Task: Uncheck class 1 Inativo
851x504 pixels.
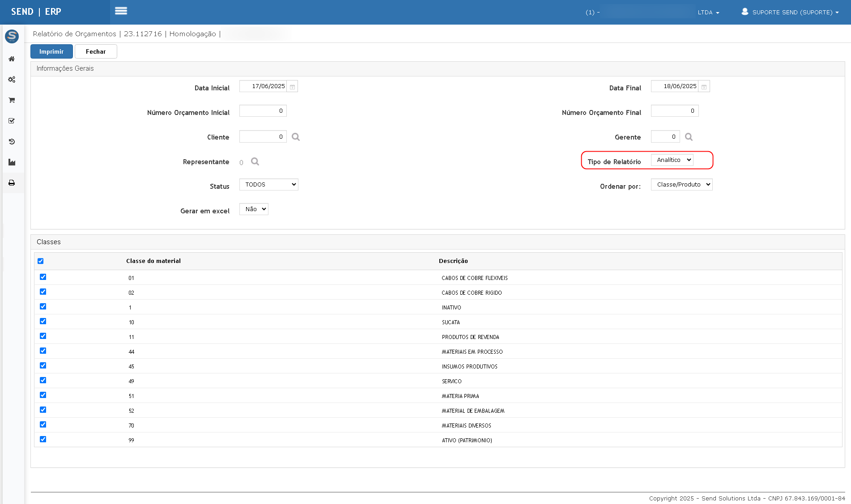Action: coord(43,306)
